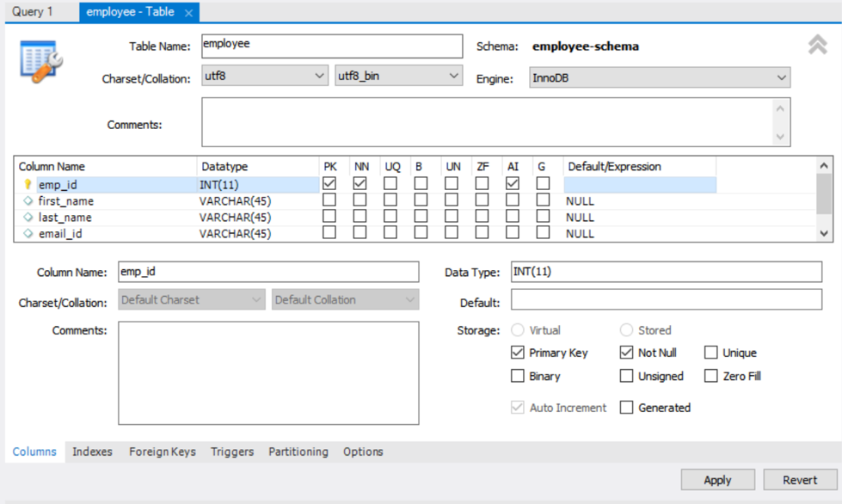
Task: Open the Columns tab
Action: (34, 452)
